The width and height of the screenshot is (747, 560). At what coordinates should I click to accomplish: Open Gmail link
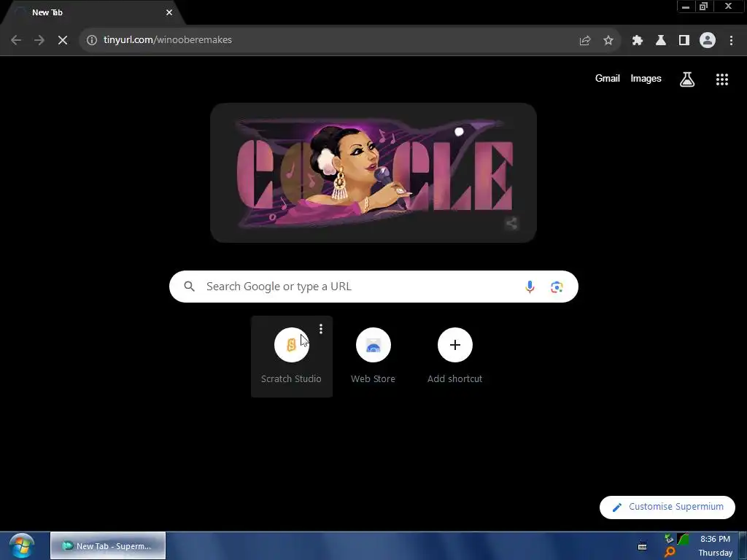608,79
